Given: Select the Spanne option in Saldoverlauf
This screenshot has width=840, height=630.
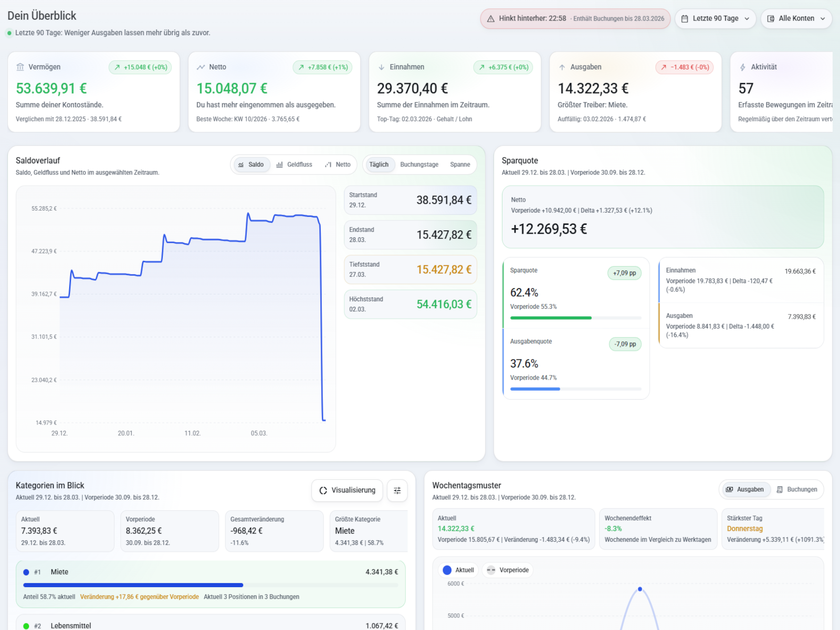Looking at the screenshot, I should click(x=460, y=165).
